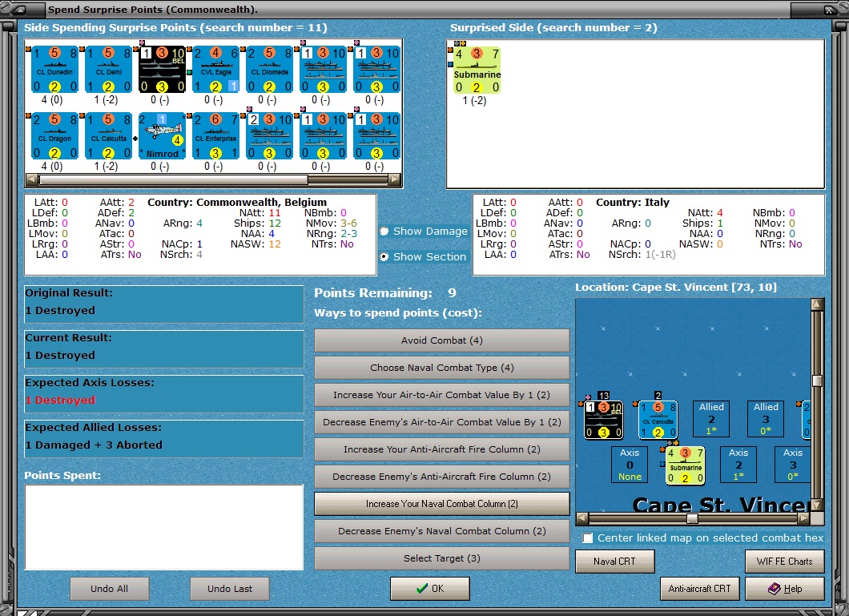Select the black Belgian BEL ship counter in list
Screen dimensions: 849x616
[162, 70]
